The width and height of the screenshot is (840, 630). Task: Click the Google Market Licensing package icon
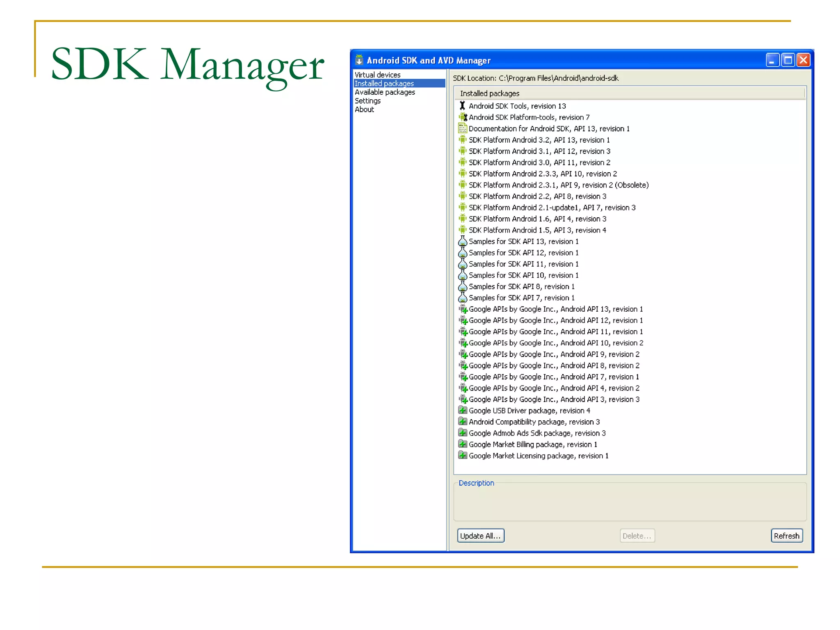click(463, 455)
